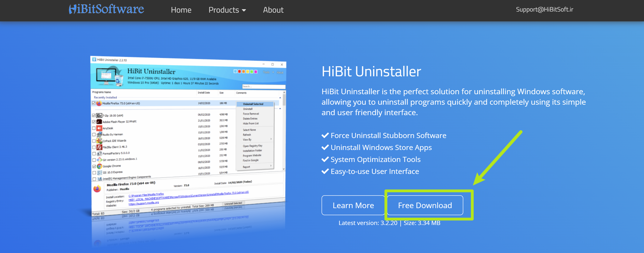This screenshot has height=253, width=644.
Task: Uncheck the Google Chrome checkbox
Action: 94,166
